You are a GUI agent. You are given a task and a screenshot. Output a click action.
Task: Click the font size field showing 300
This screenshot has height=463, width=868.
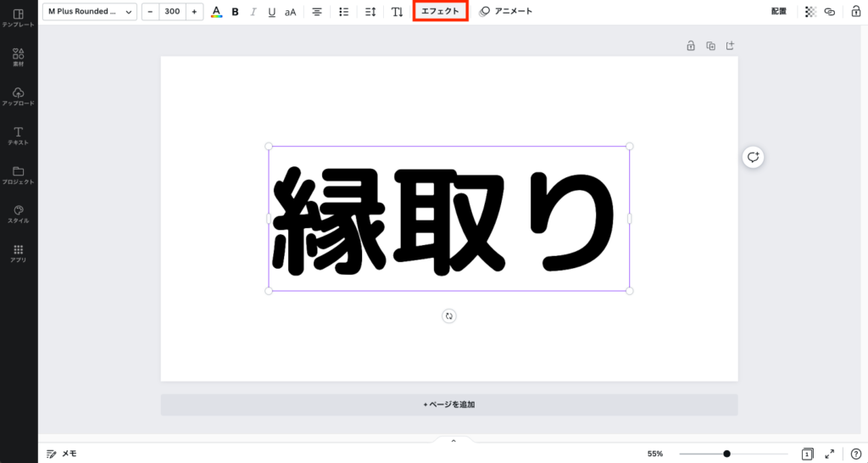pyautogui.click(x=172, y=12)
